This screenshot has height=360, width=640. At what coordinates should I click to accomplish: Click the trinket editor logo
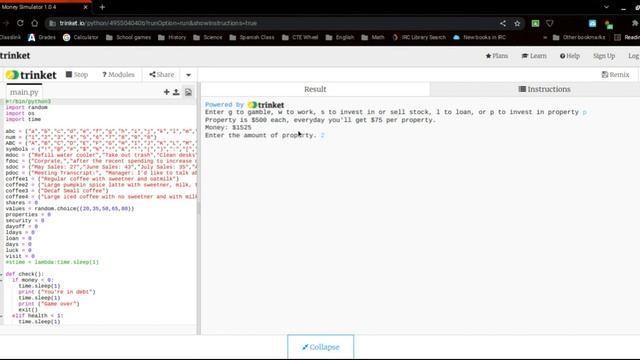[31, 75]
